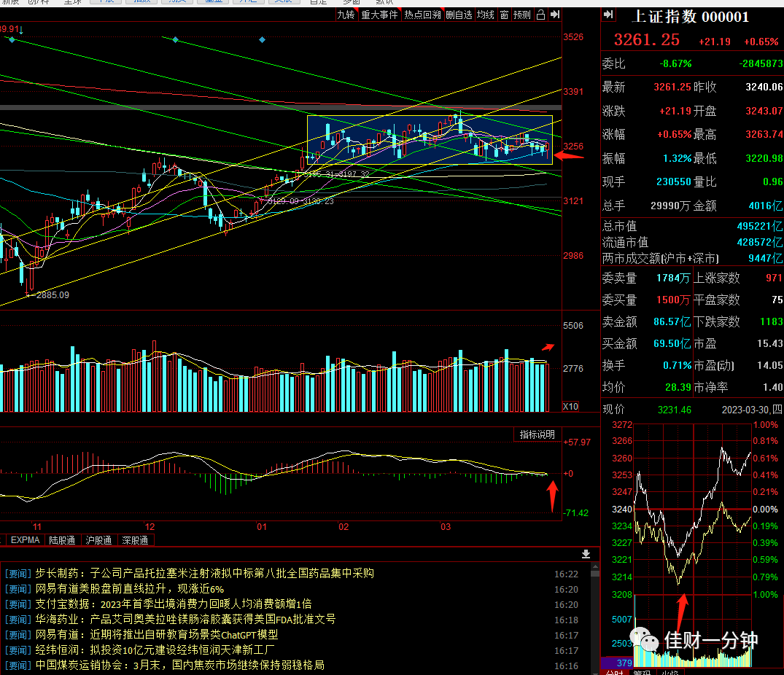Switch to the EXPMA tab

tap(25, 540)
